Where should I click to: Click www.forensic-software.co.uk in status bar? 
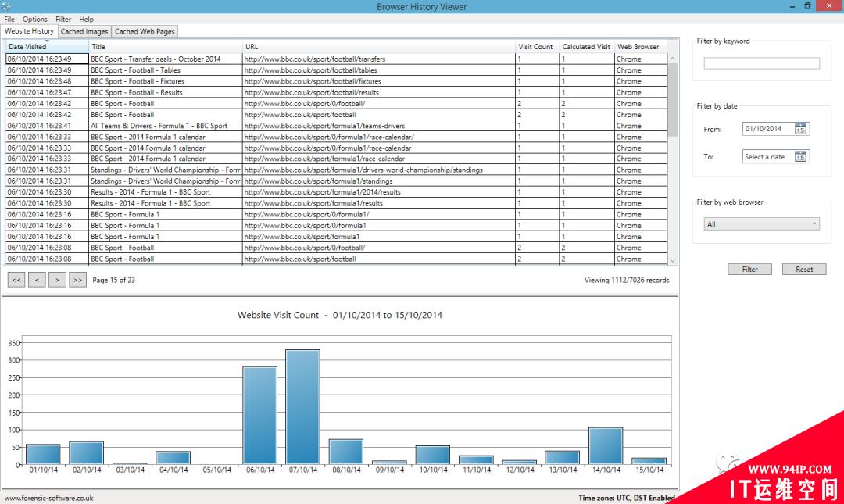49,498
